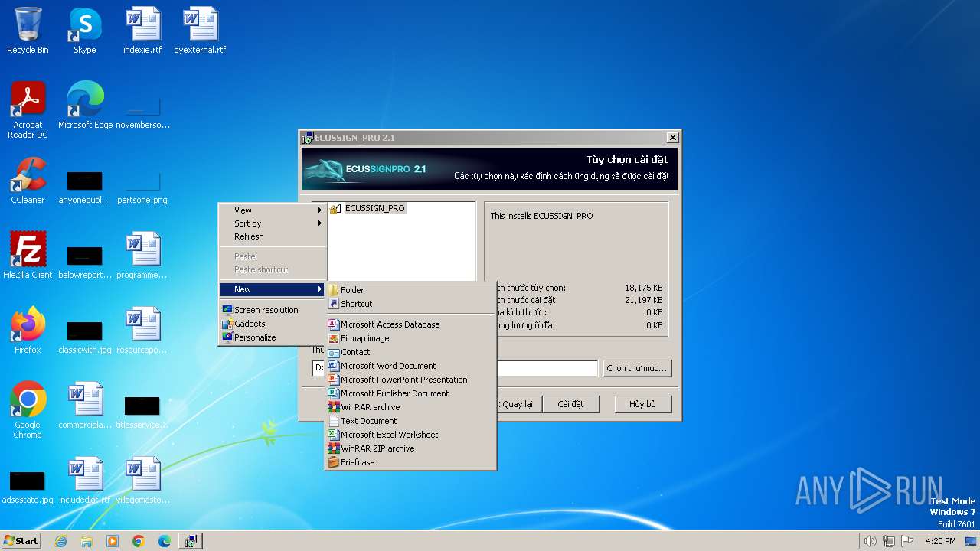
Task: Select the byexternal.rtf desktop file
Action: tap(200, 31)
